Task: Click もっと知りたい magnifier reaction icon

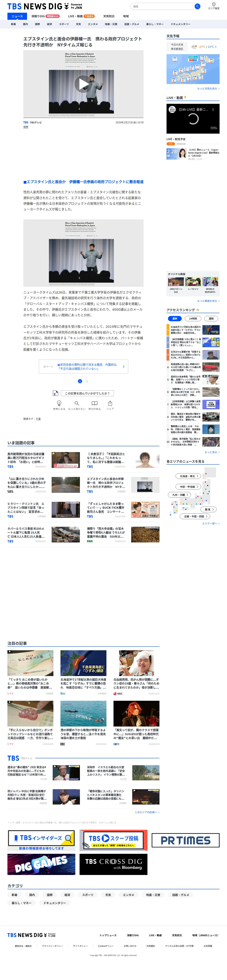Action: click(77, 403)
